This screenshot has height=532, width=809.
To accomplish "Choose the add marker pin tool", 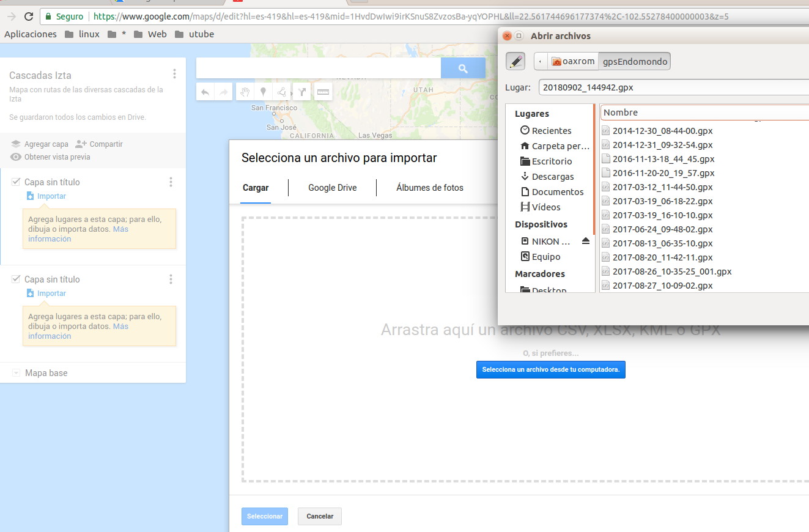I will 264,92.
